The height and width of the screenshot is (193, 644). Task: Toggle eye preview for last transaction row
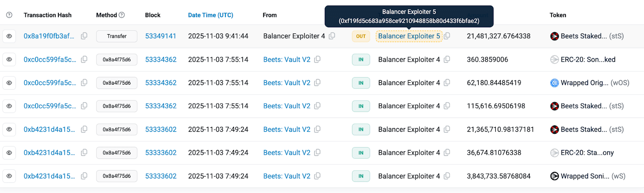(9, 176)
